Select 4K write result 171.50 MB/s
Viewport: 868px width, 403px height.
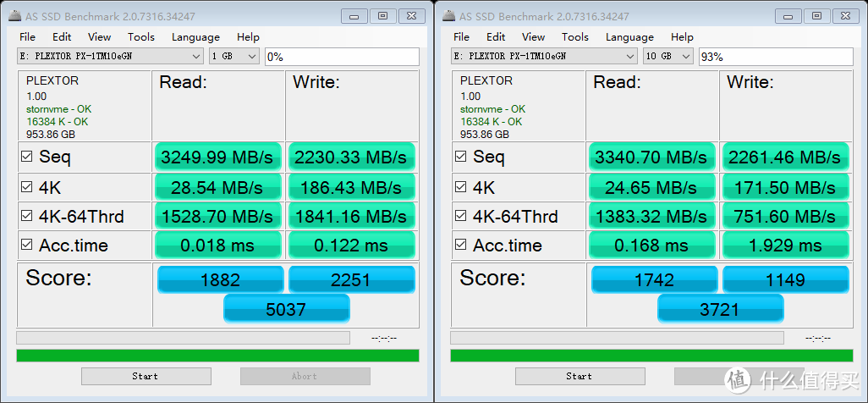tap(785, 187)
